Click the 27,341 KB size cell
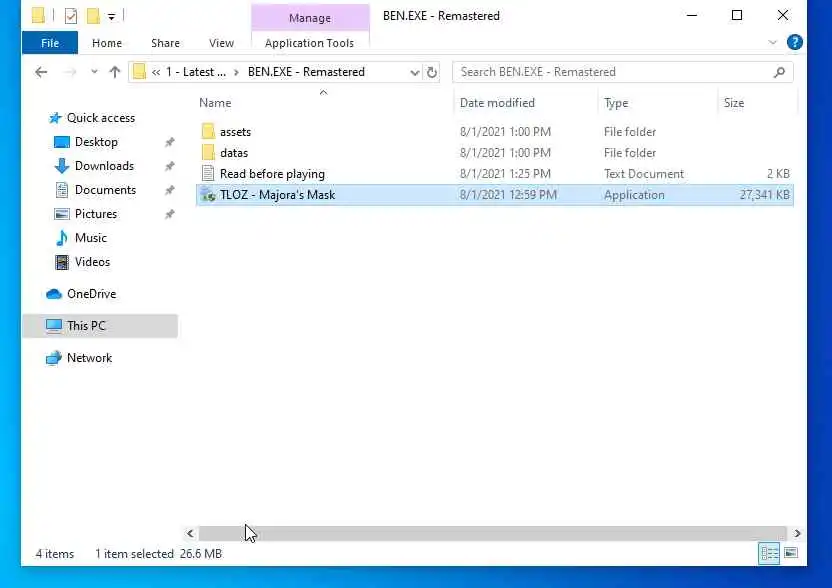Screen dimensions: 832x588 click(x=764, y=195)
